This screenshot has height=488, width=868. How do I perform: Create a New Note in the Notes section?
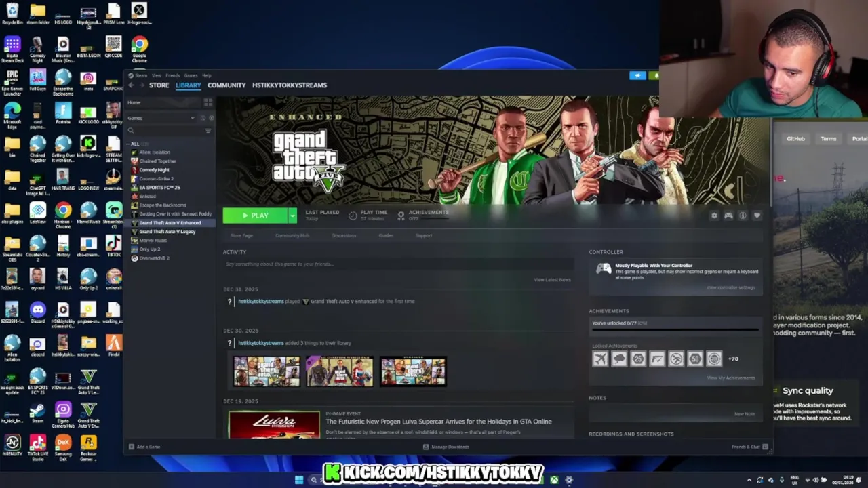pos(745,413)
